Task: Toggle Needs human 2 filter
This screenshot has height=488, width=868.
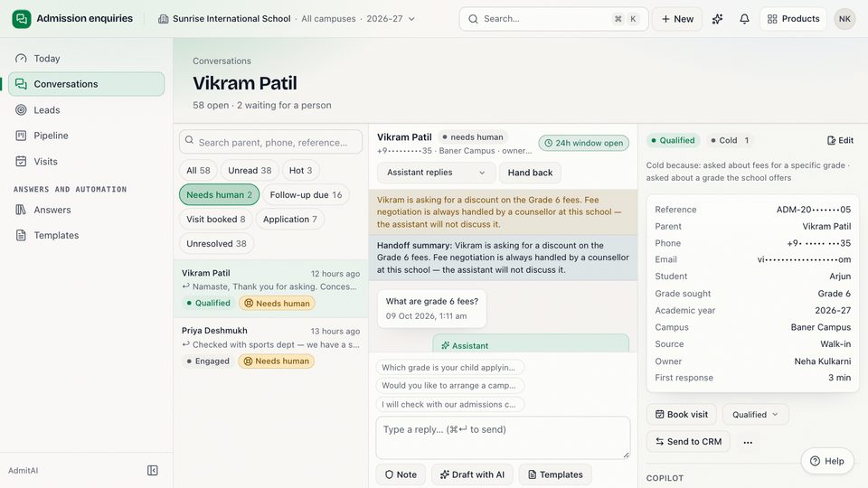Action: coord(219,195)
